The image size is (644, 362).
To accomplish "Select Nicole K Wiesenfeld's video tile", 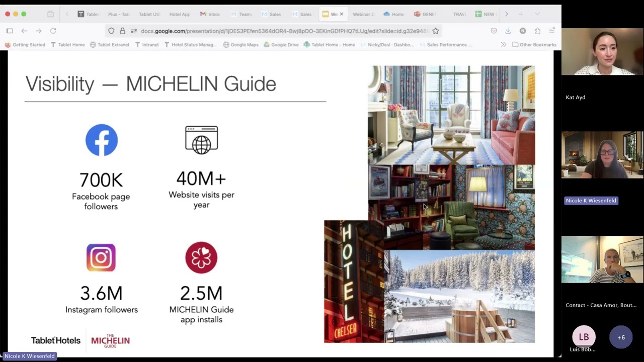I will point(602,155).
